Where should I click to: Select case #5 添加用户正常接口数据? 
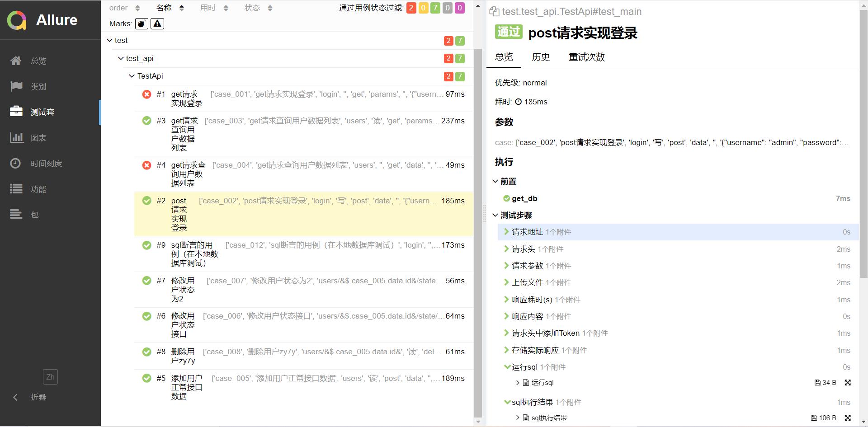point(304,387)
